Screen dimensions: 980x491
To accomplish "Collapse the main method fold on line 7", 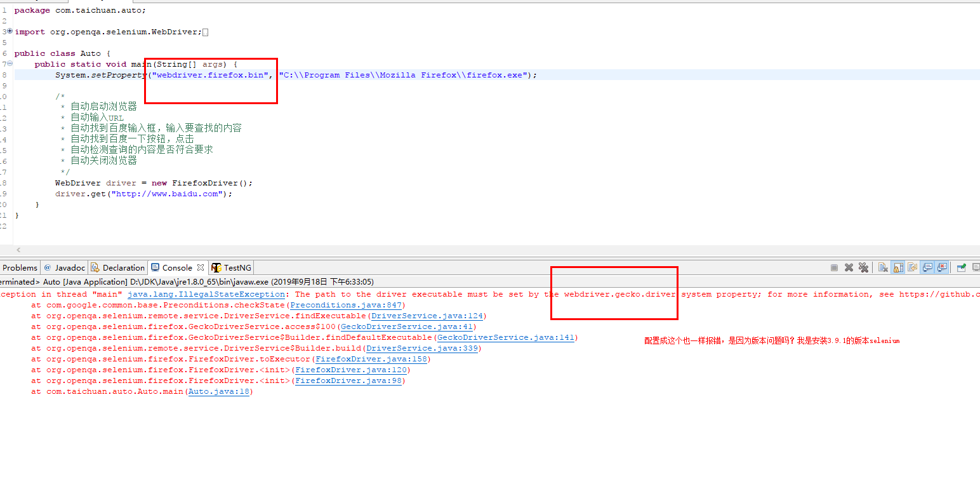I will click(8, 64).
